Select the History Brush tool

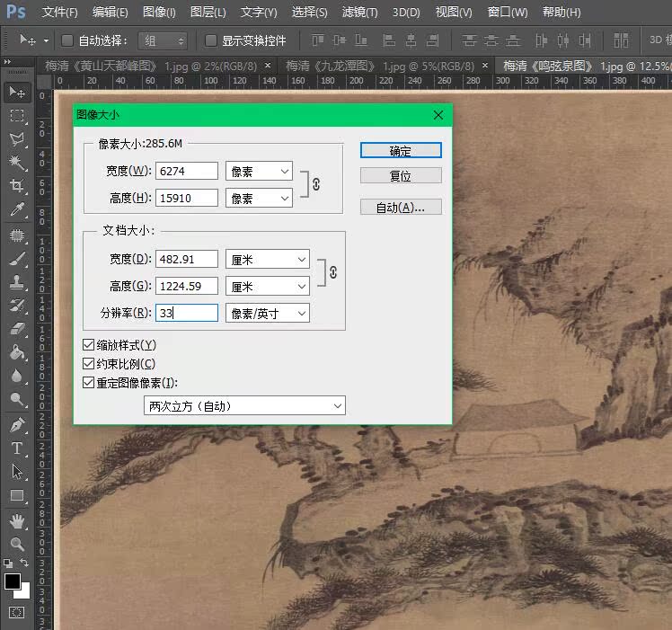[17, 306]
